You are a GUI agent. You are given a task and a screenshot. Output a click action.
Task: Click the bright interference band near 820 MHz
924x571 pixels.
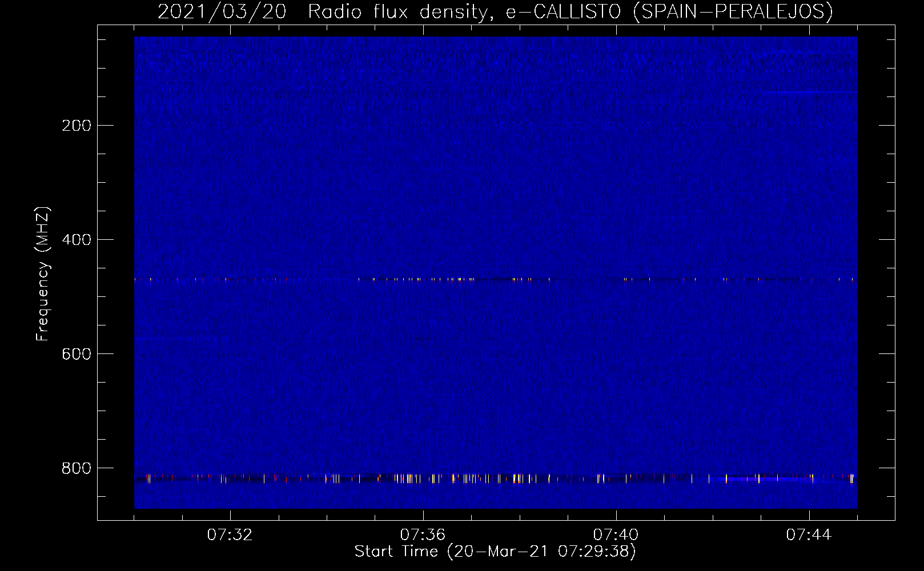496,478
